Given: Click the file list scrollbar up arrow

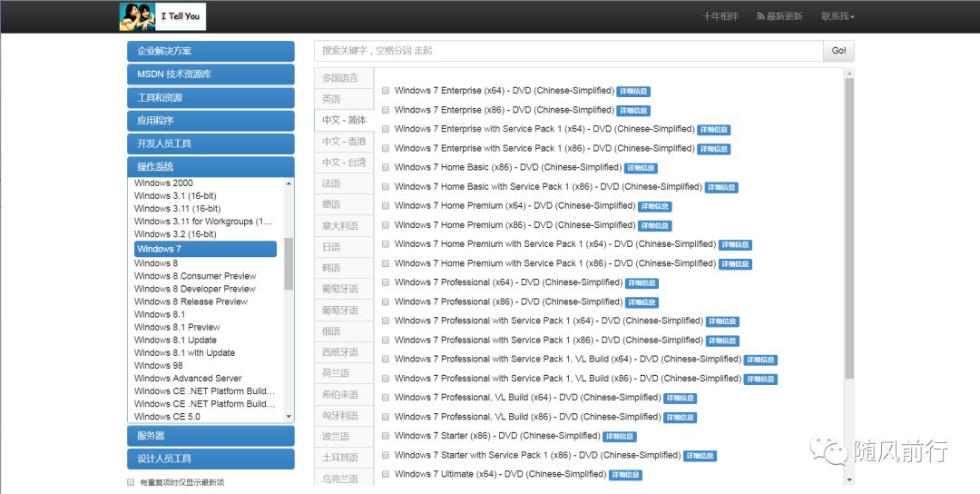Looking at the screenshot, I should [x=848, y=74].
